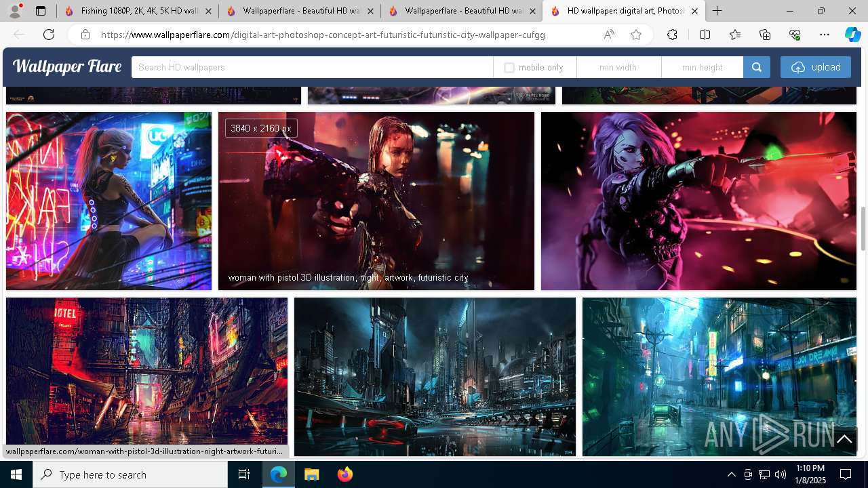Screen dimensions: 868x488
Task: Open the tab actions menu icon
Action: pyautogui.click(x=41, y=11)
